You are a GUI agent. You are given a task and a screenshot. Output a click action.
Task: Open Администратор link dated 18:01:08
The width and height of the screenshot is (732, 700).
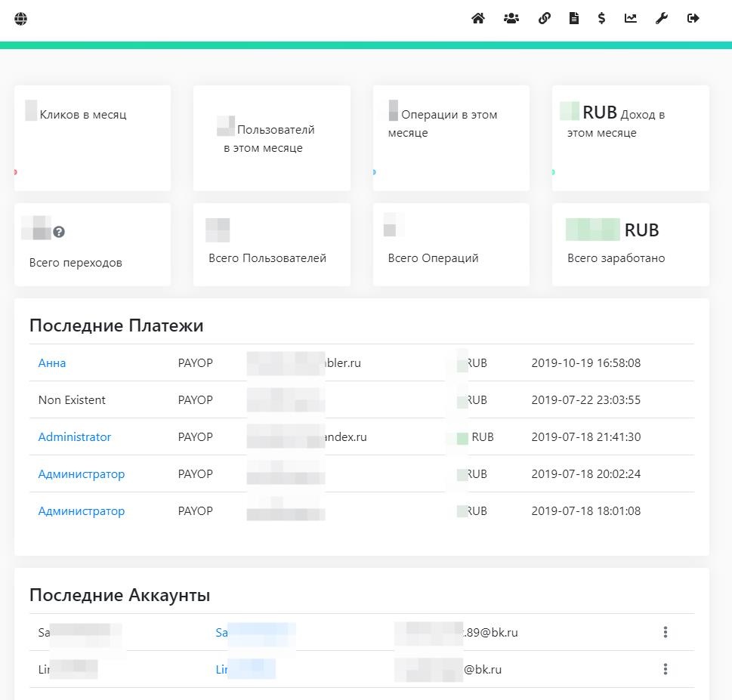tap(82, 511)
